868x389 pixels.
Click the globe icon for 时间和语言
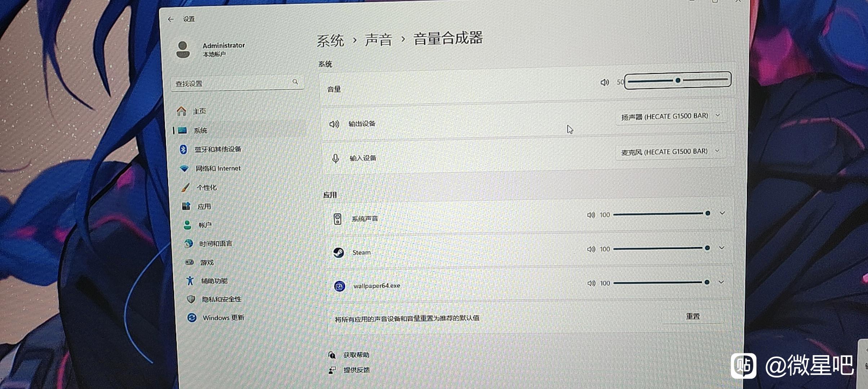pyautogui.click(x=188, y=243)
